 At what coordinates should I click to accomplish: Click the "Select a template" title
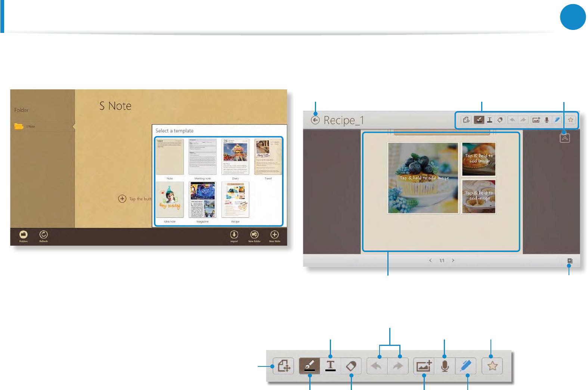174,131
